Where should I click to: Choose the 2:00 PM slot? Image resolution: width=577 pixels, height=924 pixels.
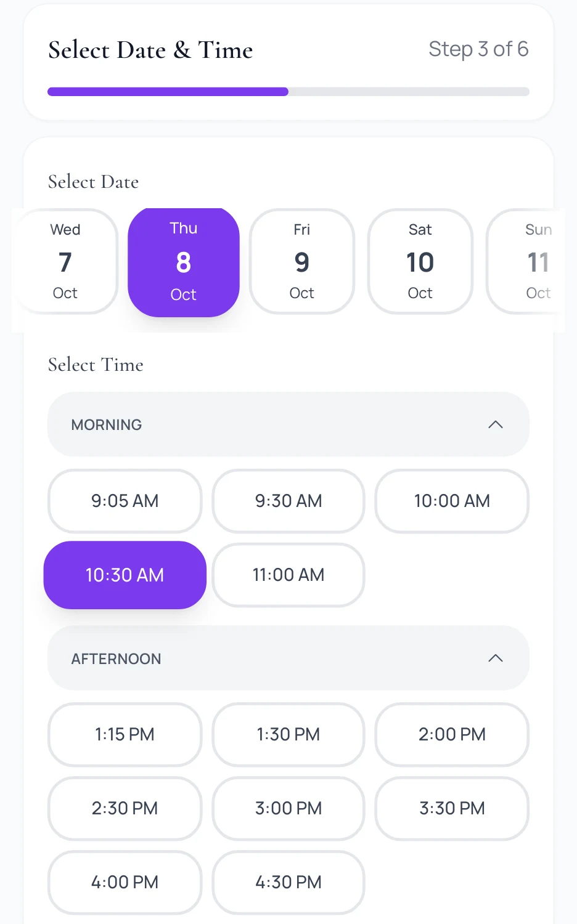tap(452, 734)
